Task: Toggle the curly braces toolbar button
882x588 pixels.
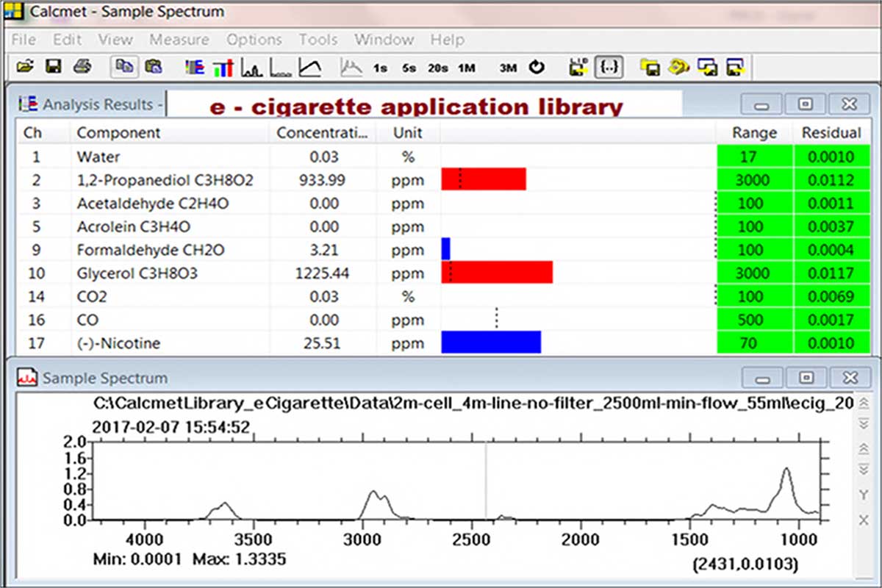Action: click(x=609, y=68)
